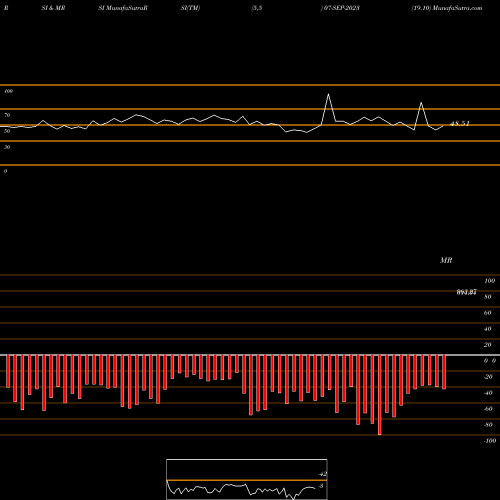This screenshot has width=500, height=500.
Task: Click the 'SI MunafaSutraR' header label
Action: [x=123, y=8]
